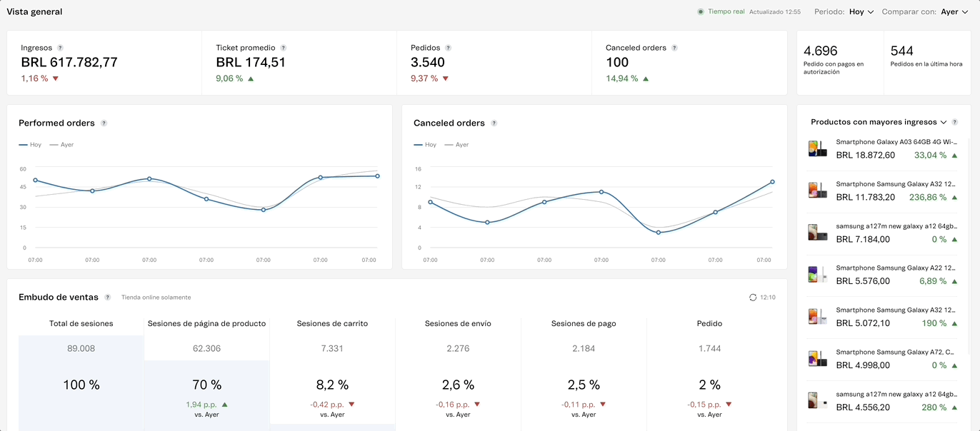
Task: Open the Periodo dropdown set to Hoy
Action: click(861, 12)
